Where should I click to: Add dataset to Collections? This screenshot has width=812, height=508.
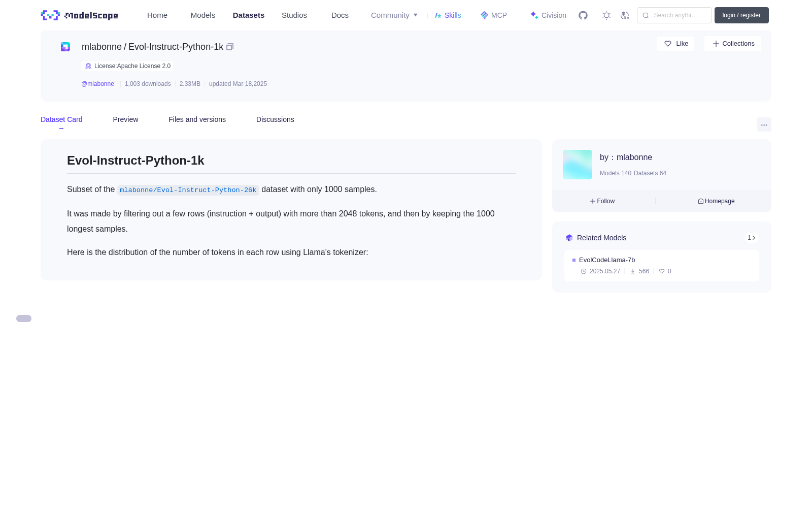coord(733,44)
